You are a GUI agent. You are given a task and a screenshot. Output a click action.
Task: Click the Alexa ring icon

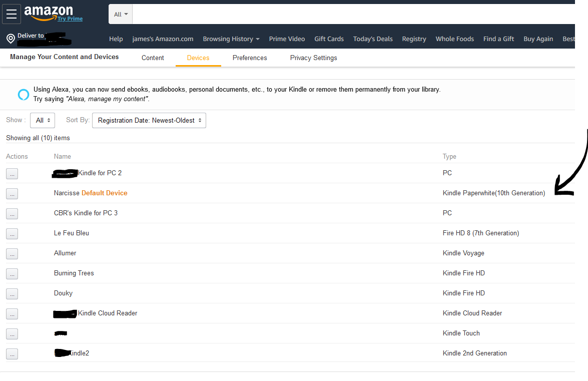23,95
